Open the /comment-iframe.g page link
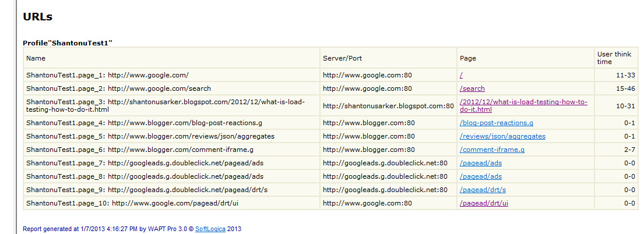 pos(492,150)
